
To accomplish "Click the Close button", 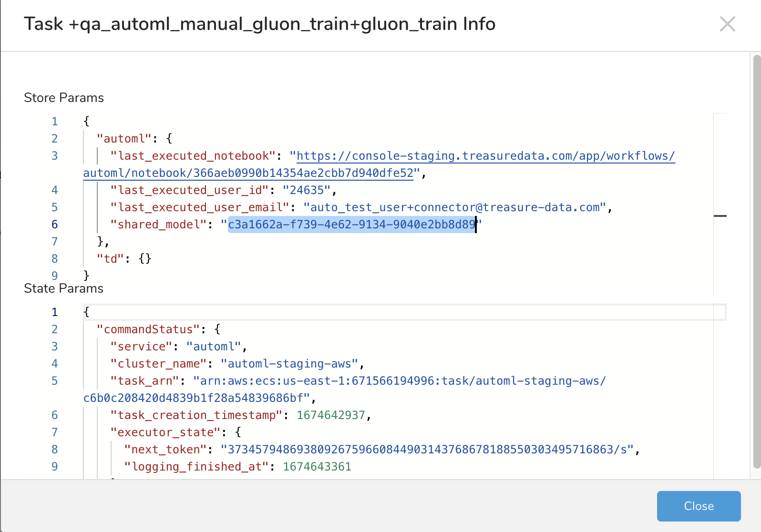I will click(699, 506).
